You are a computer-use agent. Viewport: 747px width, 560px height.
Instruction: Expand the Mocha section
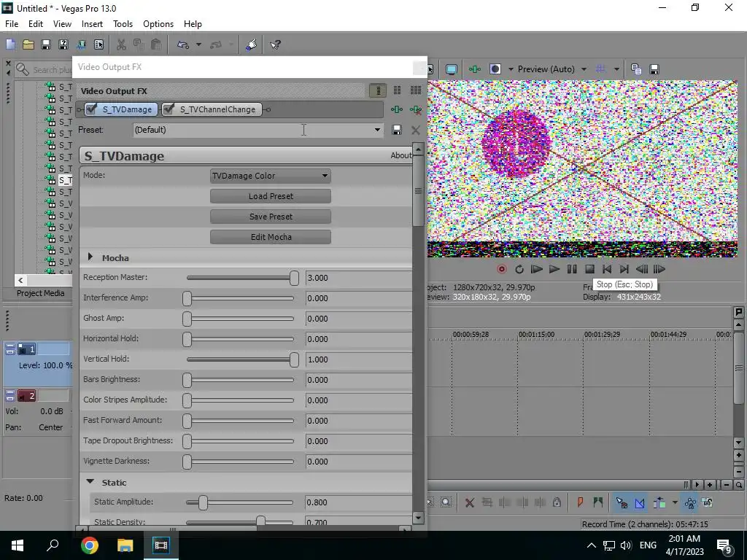[90, 257]
